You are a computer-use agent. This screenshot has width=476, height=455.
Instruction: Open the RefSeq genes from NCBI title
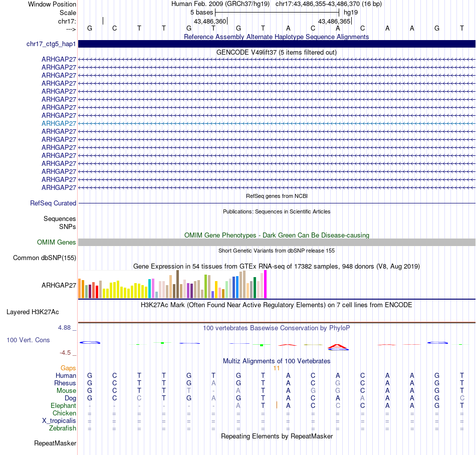277,196
